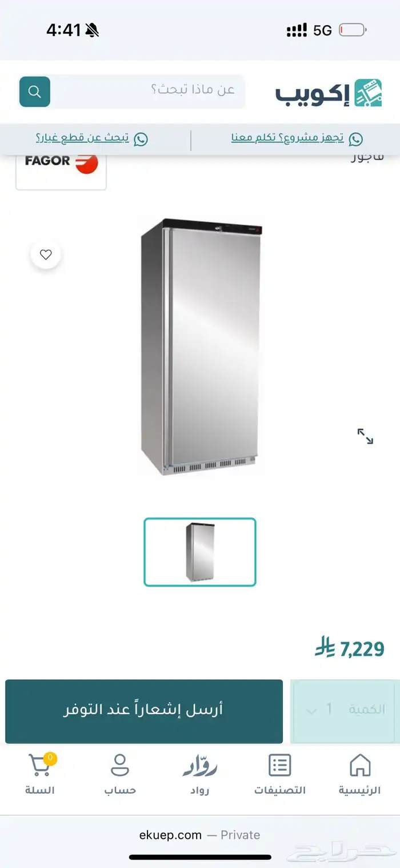The height and width of the screenshot is (868, 400).
Task: Tap the Ekuep logo in header
Action: click(329, 93)
